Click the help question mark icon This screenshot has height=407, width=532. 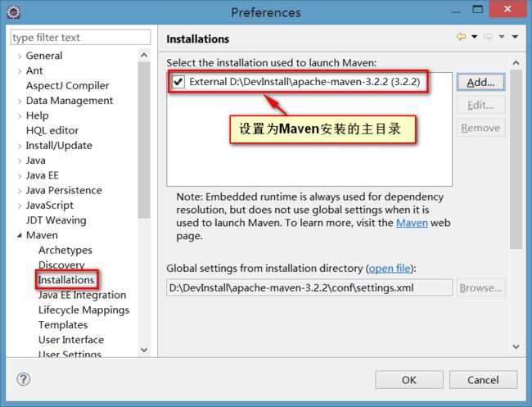click(24, 379)
